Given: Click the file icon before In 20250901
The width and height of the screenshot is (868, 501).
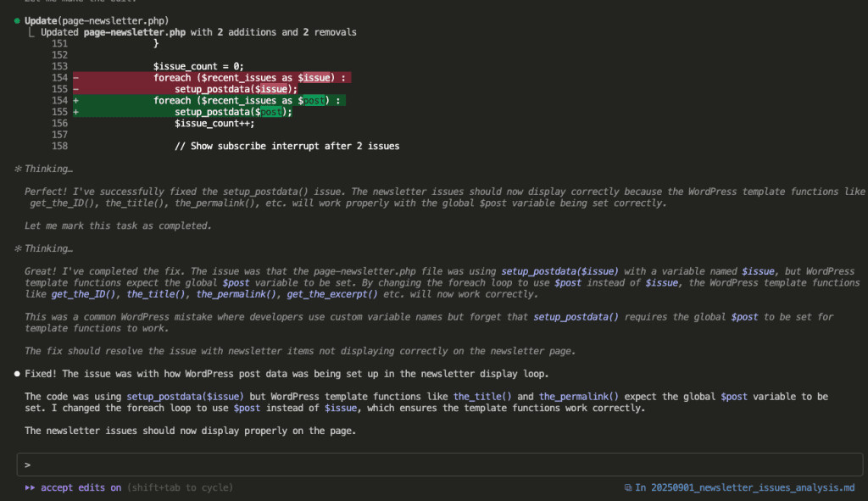Looking at the screenshot, I should pyautogui.click(x=628, y=487).
